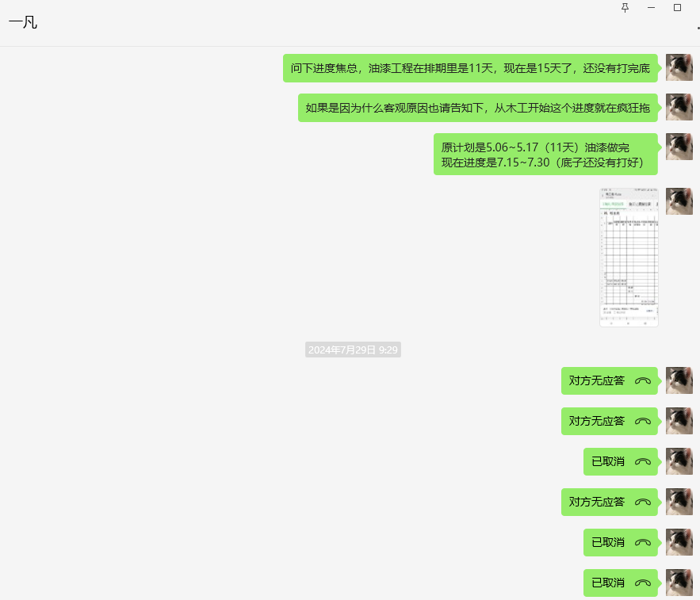Pin the chat window on top
Viewport: 700px width, 600px height.
tap(625, 7)
